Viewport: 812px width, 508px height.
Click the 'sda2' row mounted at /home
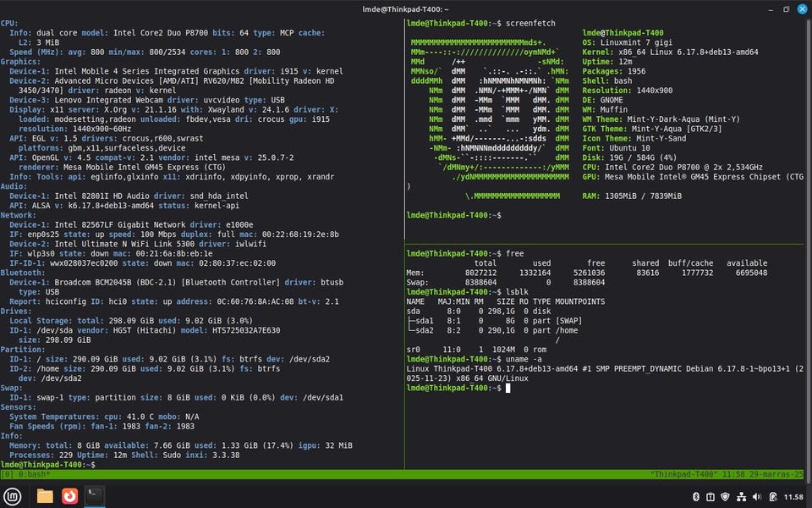point(492,330)
